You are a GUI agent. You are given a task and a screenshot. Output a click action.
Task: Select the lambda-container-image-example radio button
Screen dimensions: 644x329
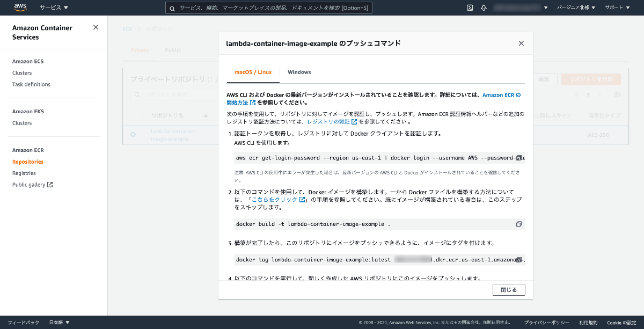pyautogui.click(x=133, y=134)
